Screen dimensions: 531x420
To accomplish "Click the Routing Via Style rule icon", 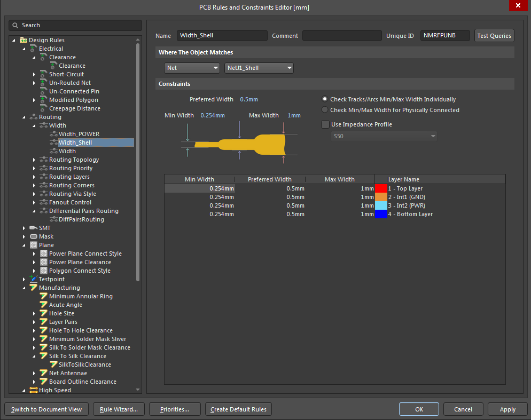I will click(44, 194).
